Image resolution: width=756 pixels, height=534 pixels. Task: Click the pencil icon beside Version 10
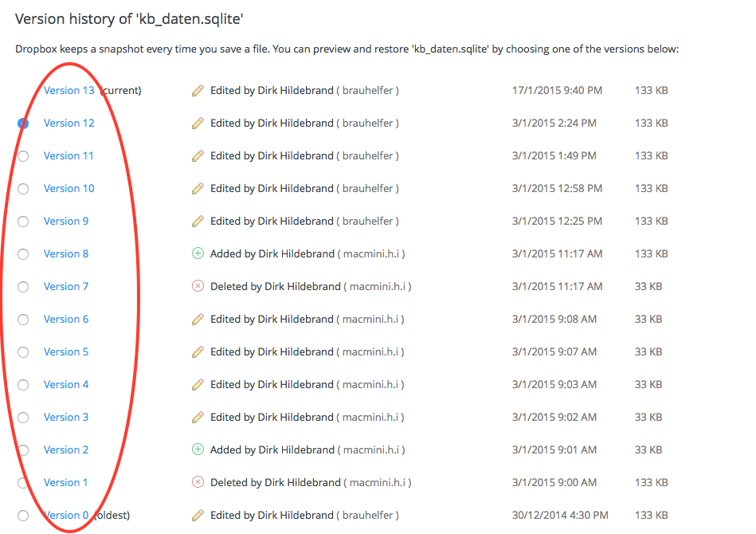(x=198, y=189)
